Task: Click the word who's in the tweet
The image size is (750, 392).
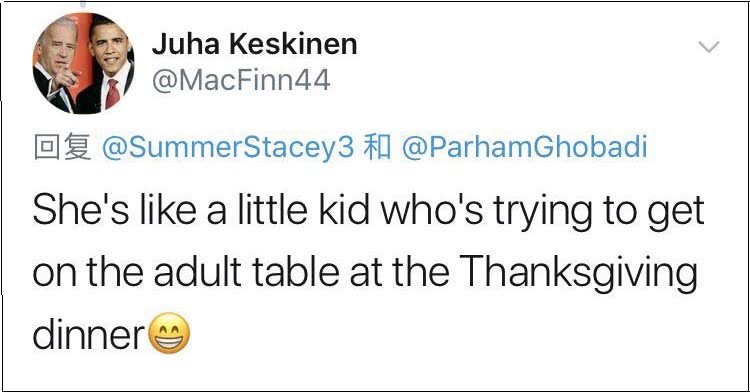Action: pos(431,210)
